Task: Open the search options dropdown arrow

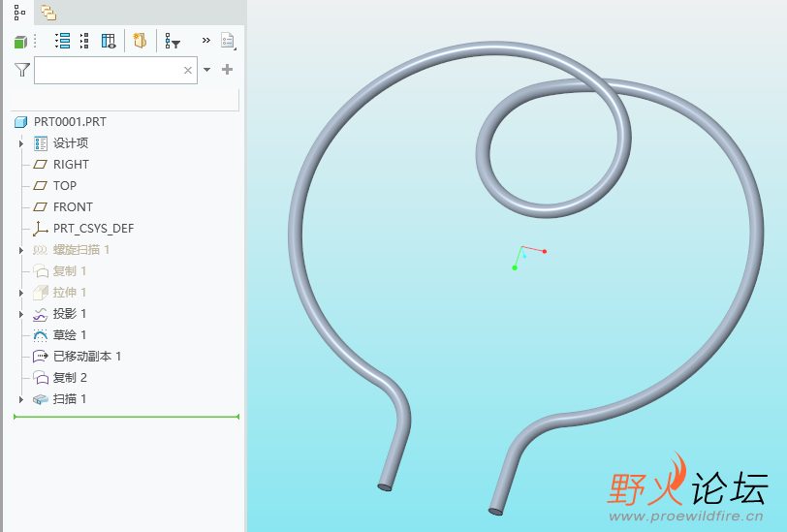Action: point(206,70)
